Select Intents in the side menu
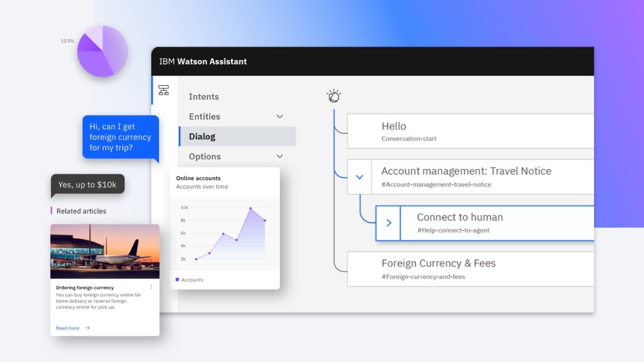Viewport: 644px width, 362px height. click(x=204, y=96)
